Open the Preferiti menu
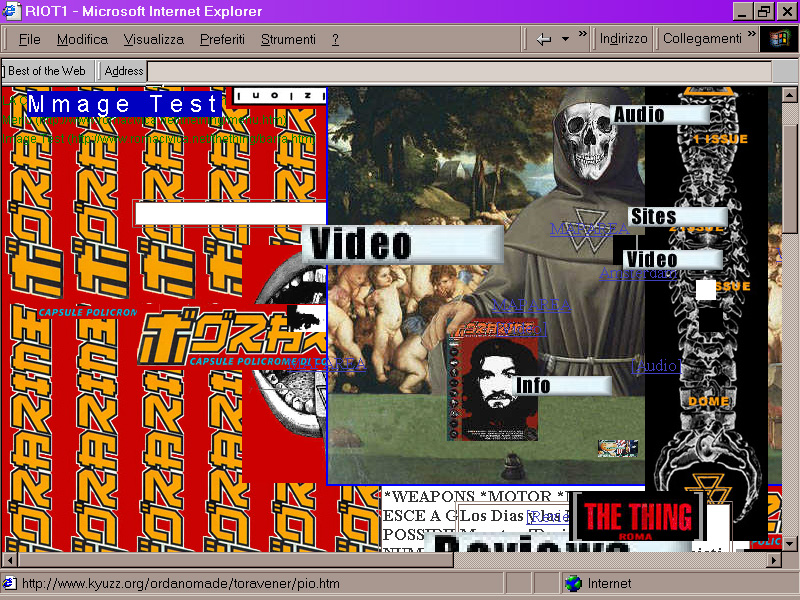This screenshot has height=600, width=800. coord(222,39)
